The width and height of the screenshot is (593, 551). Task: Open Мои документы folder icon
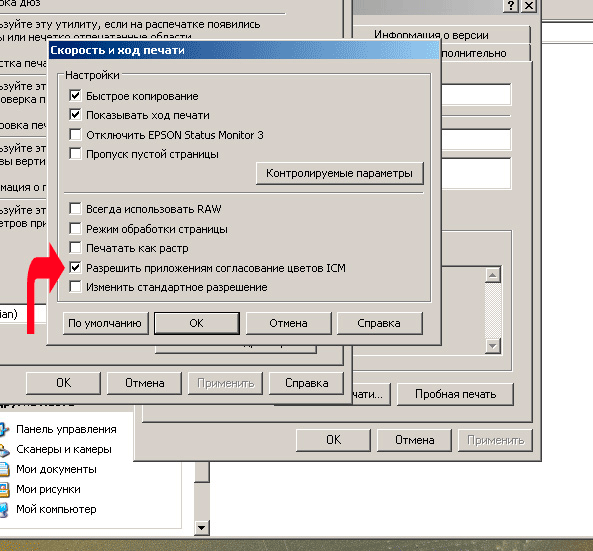click(4, 469)
